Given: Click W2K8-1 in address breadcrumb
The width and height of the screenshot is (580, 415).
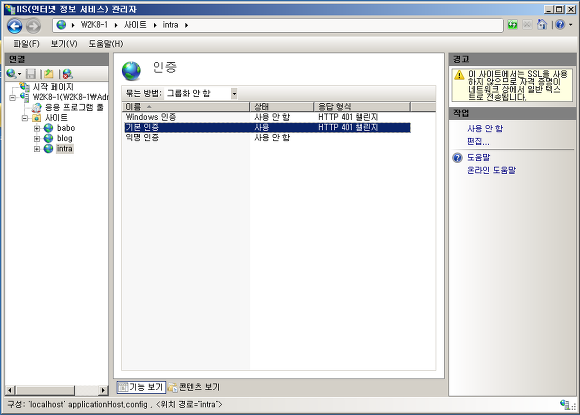Looking at the screenshot, I should pyautogui.click(x=94, y=25).
